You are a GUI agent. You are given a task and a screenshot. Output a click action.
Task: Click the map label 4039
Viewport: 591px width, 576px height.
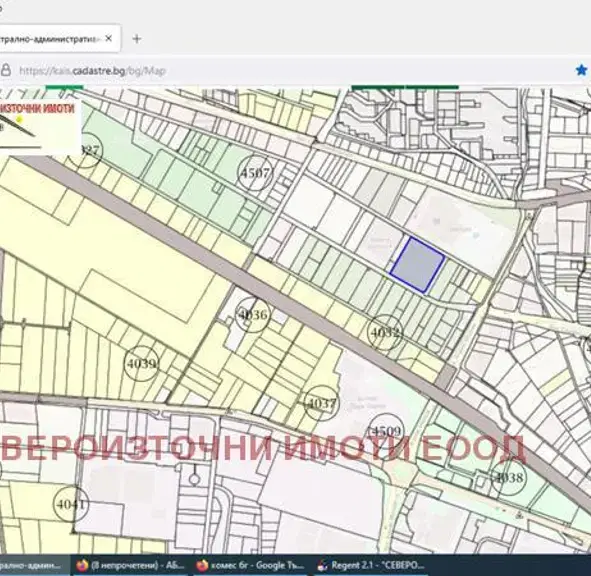[x=141, y=364]
